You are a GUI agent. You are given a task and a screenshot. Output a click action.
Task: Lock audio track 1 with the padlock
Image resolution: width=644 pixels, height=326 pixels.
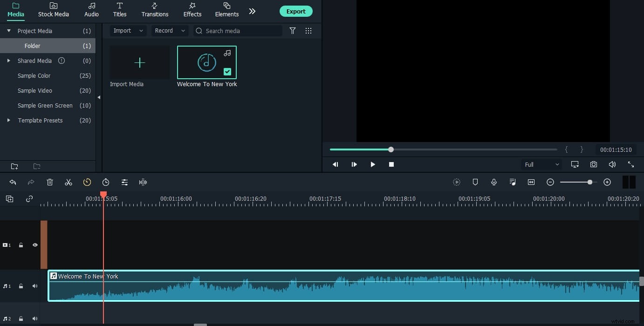coord(21,285)
